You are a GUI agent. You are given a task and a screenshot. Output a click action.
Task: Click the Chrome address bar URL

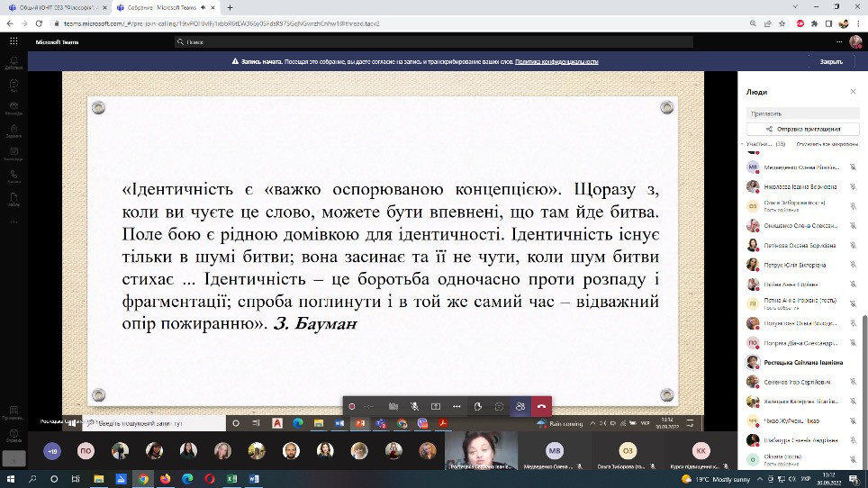click(222, 23)
